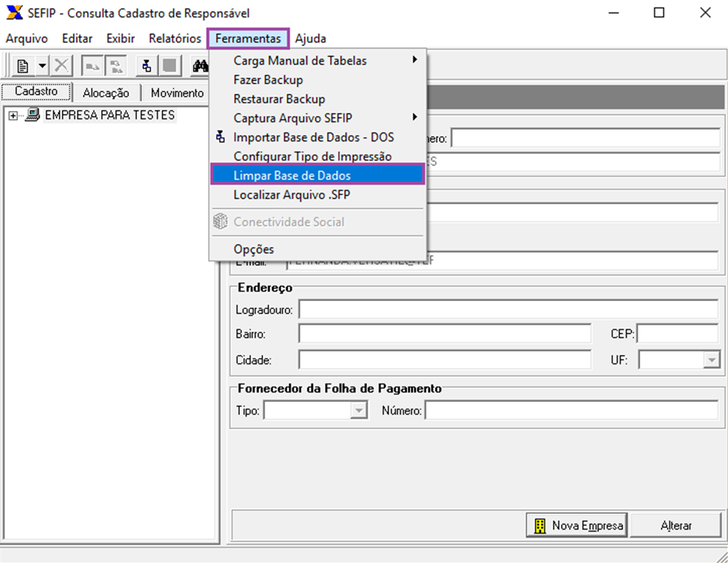728x563 pixels.
Task: Choose Configurar Tipo de Impressão
Action: point(317,156)
